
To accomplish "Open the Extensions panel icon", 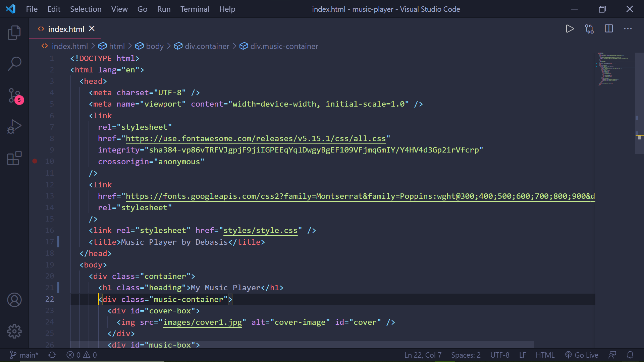I will click(14, 158).
